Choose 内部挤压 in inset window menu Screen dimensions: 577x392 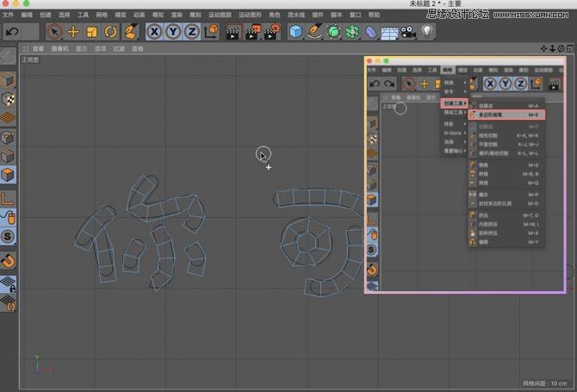(x=506, y=224)
